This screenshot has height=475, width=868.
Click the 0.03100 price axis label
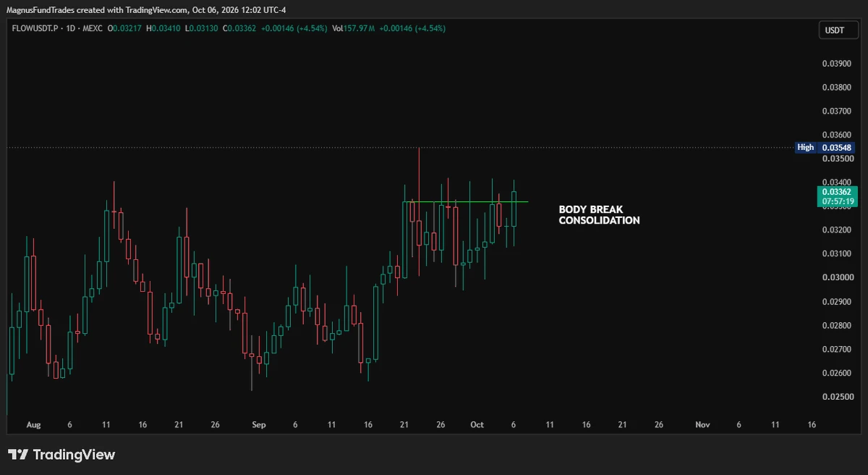[x=835, y=254]
